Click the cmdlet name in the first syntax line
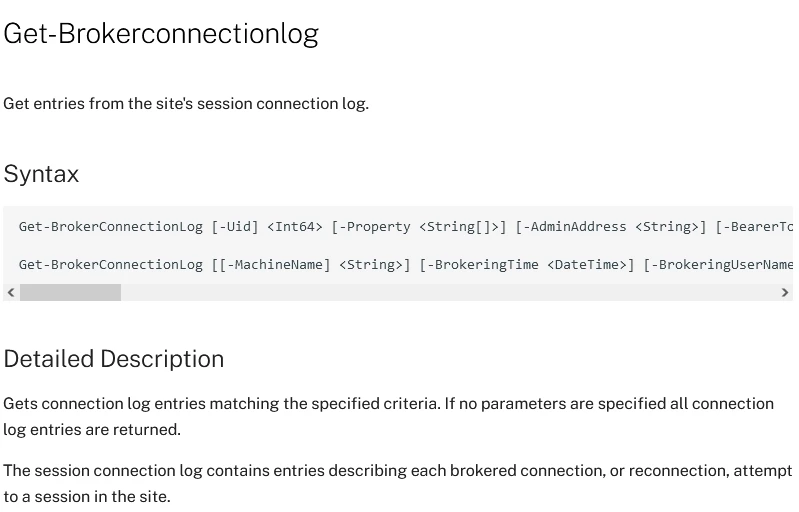 point(110,226)
